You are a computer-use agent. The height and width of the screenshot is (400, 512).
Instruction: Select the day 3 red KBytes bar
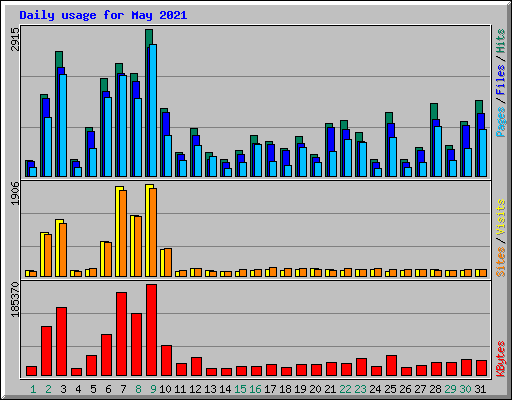pyautogui.click(x=61, y=342)
